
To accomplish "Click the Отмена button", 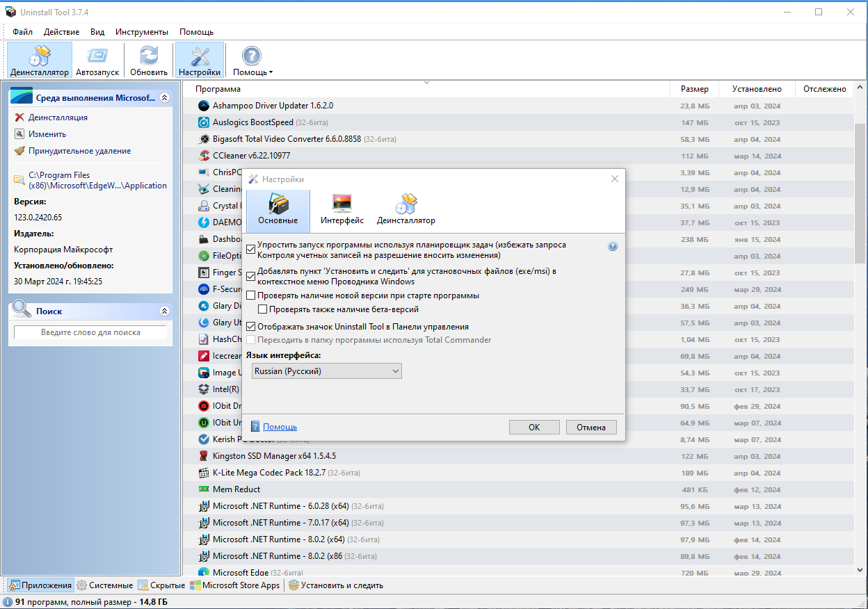I will coord(591,428).
